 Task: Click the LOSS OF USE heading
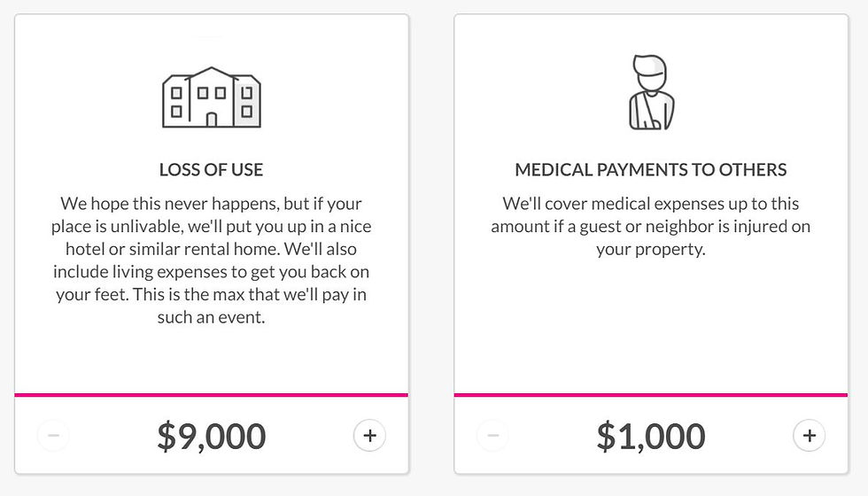pos(212,169)
